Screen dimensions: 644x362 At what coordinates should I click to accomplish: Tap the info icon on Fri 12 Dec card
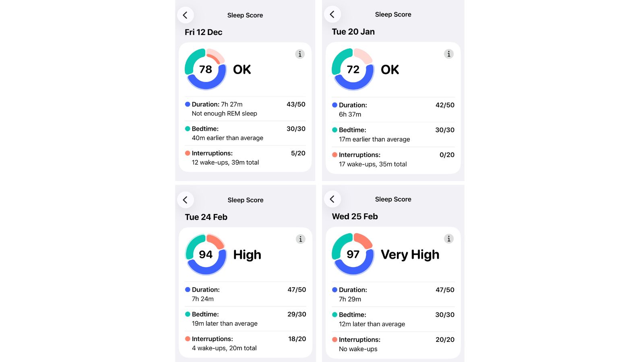(300, 54)
